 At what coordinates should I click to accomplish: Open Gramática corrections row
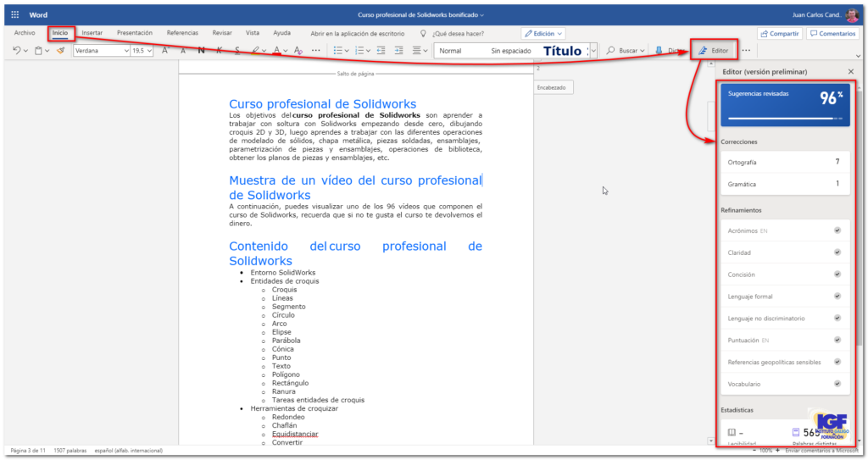click(784, 184)
